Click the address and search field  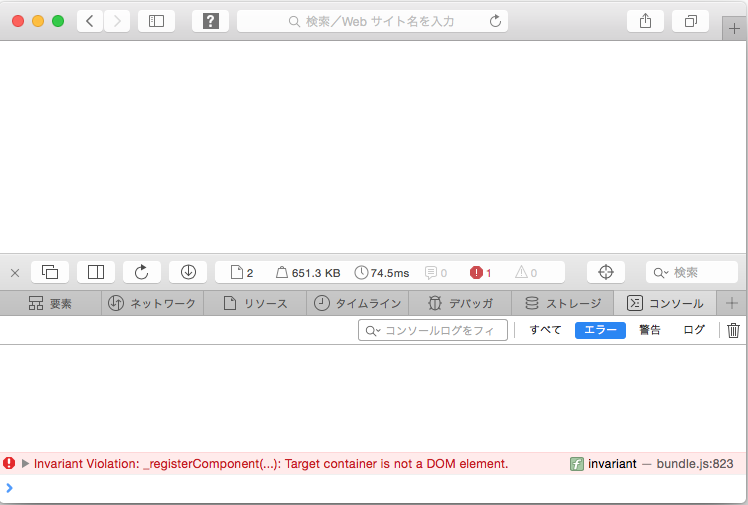(372, 21)
